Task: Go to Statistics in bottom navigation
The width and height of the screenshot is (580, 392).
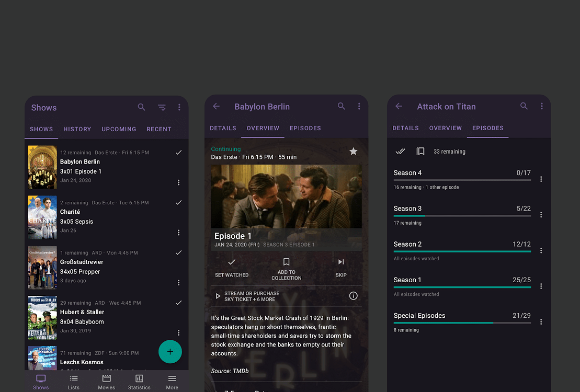Action: [139, 382]
